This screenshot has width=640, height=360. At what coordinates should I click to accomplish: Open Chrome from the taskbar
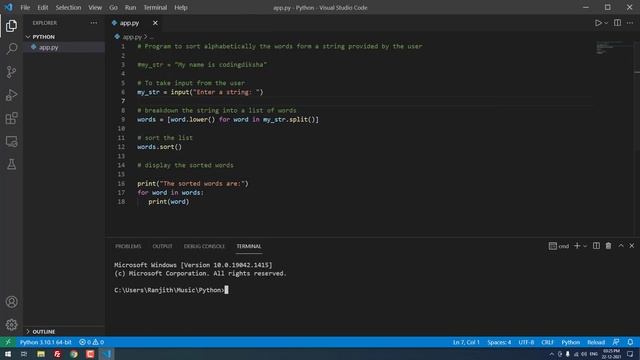click(x=74, y=354)
